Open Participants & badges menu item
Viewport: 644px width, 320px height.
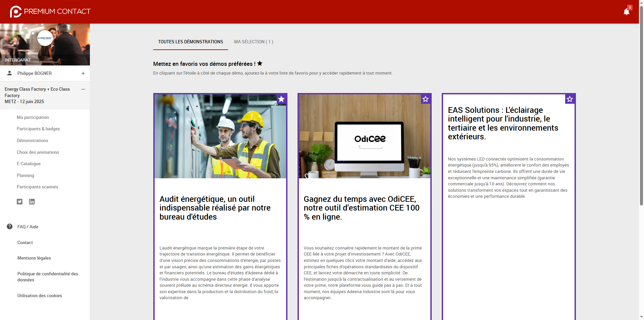tap(38, 129)
